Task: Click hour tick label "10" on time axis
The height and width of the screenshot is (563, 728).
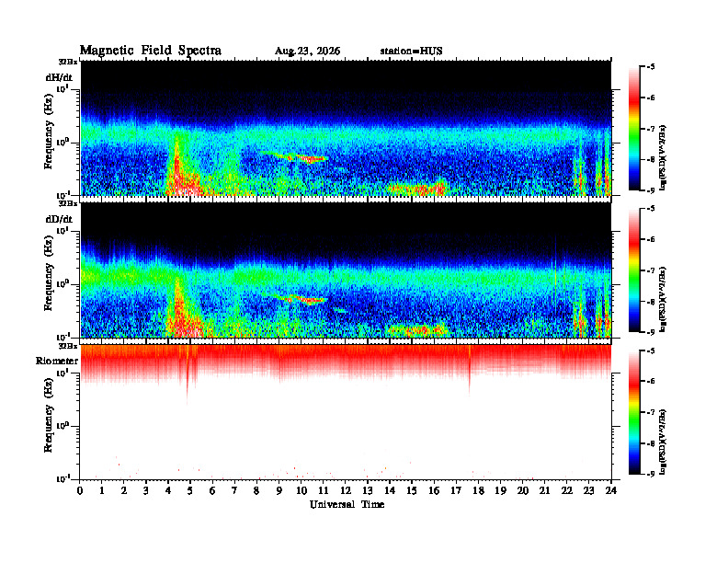Action: (x=301, y=491)
